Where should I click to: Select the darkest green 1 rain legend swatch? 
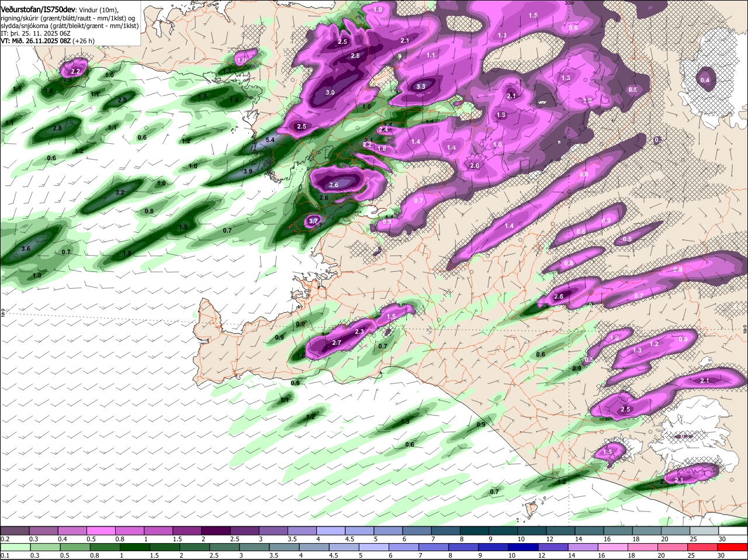pos(134,547)
